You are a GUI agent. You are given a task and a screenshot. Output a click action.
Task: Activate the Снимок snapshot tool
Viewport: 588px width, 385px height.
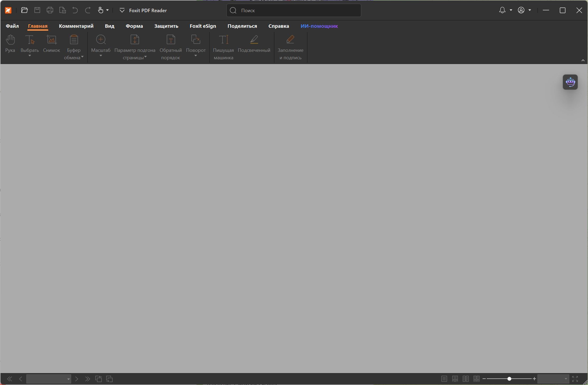point(52,44)
